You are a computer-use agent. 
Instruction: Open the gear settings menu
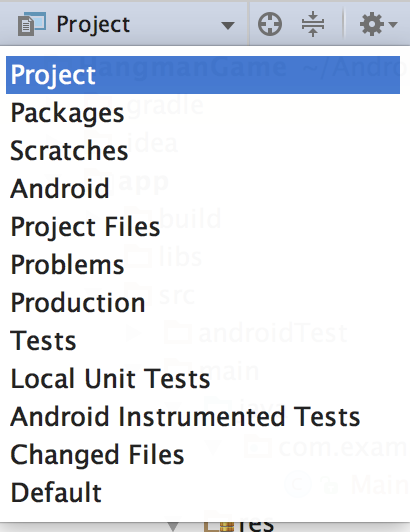372,24
